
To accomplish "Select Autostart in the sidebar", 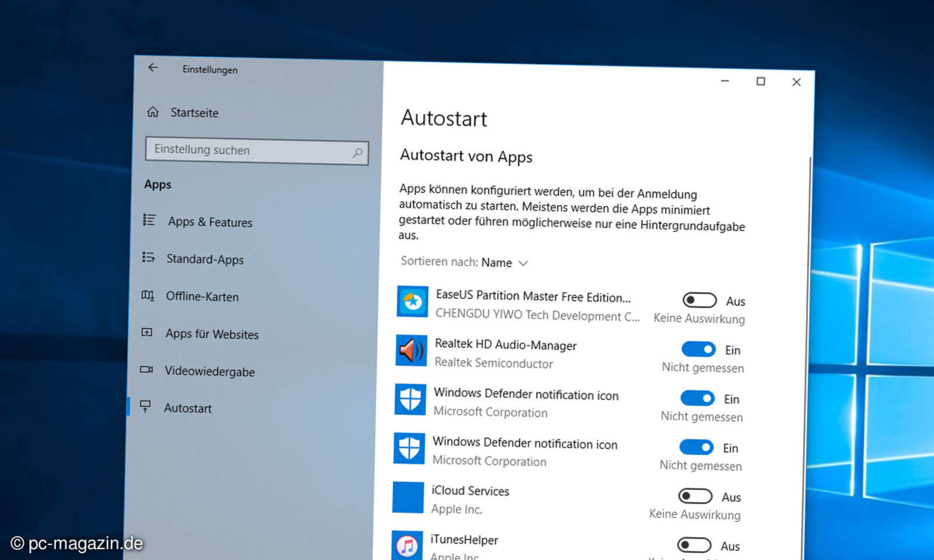I will [x=187, y=408].
